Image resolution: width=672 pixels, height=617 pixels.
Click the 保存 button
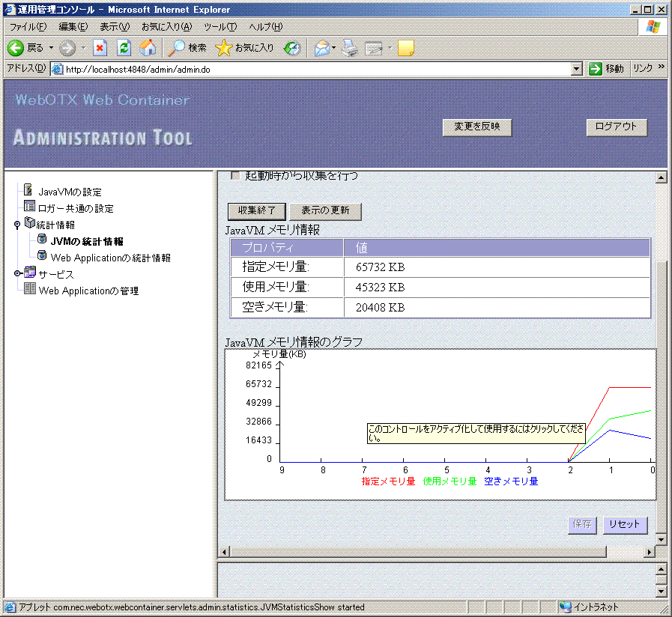582,524
